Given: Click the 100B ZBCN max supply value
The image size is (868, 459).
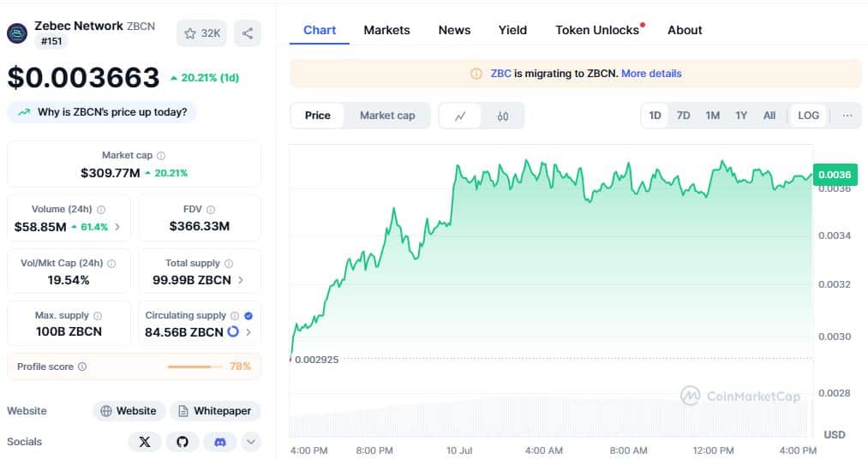Looking at the screenshot, I should point(69,331).
